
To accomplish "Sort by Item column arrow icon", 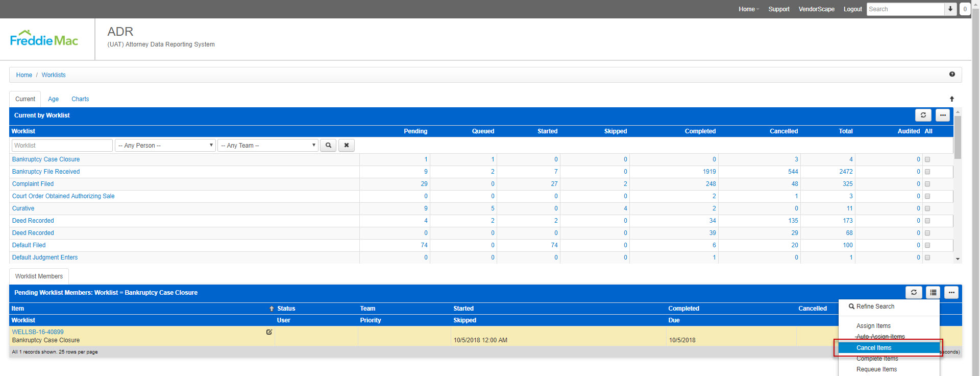I will coord(272,309).
